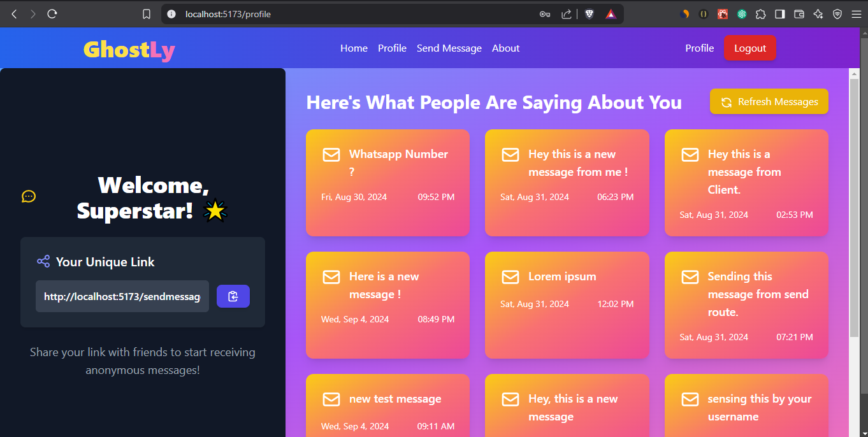Click the browser forward arrow
The height and width of the screenshot is (437, 868).
click(x=33, y=13)
